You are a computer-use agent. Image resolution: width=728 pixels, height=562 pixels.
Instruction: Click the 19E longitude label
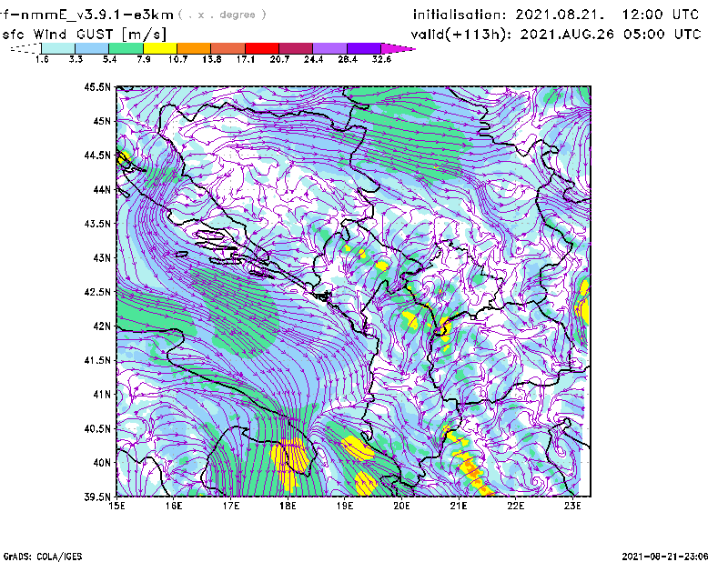(x=345, y=506)
